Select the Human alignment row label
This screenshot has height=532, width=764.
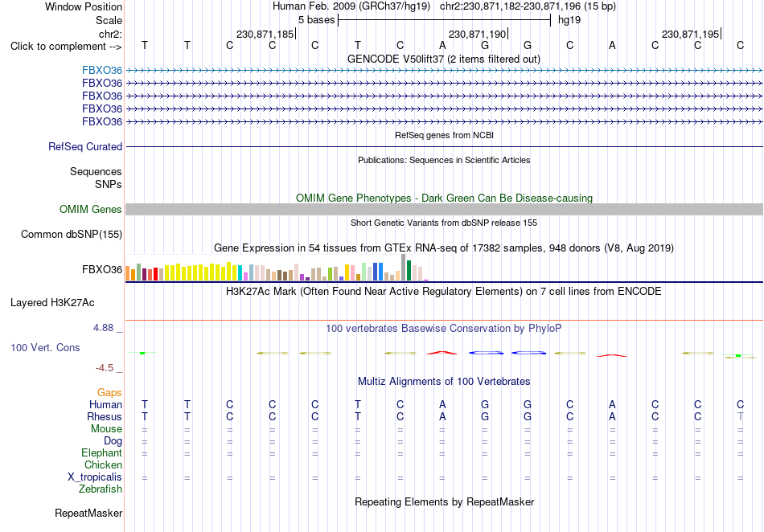105,404
